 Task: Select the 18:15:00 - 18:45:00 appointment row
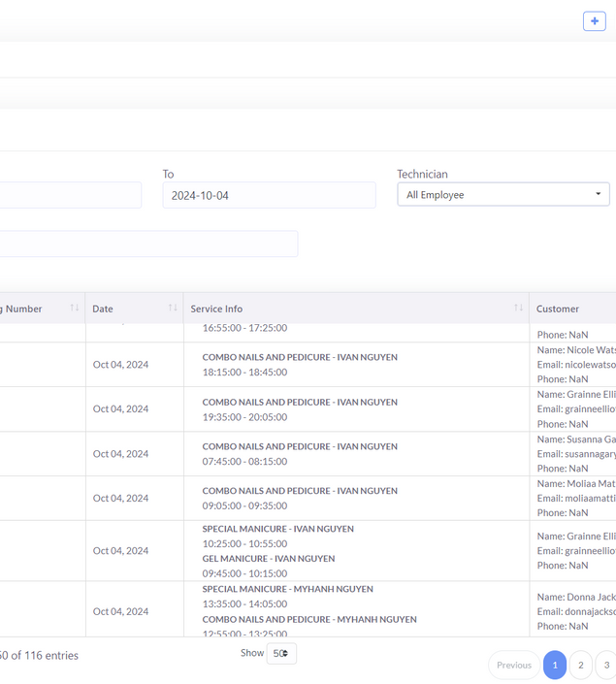tap(244, 373)
